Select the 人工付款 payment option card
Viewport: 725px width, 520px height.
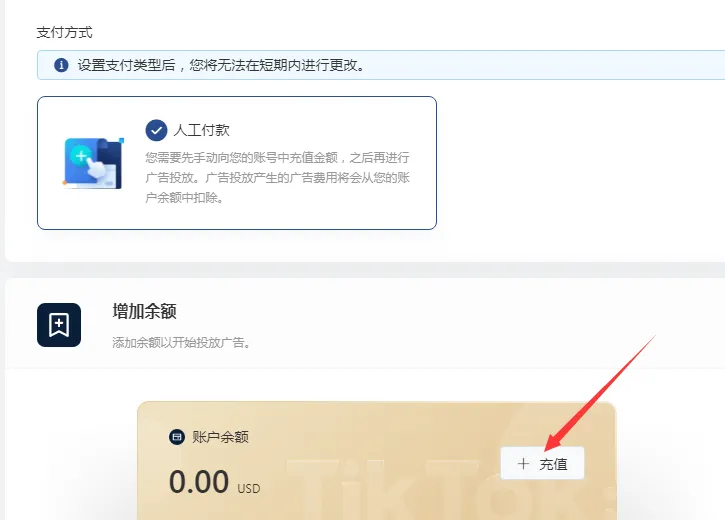click(x=237, y=163)
